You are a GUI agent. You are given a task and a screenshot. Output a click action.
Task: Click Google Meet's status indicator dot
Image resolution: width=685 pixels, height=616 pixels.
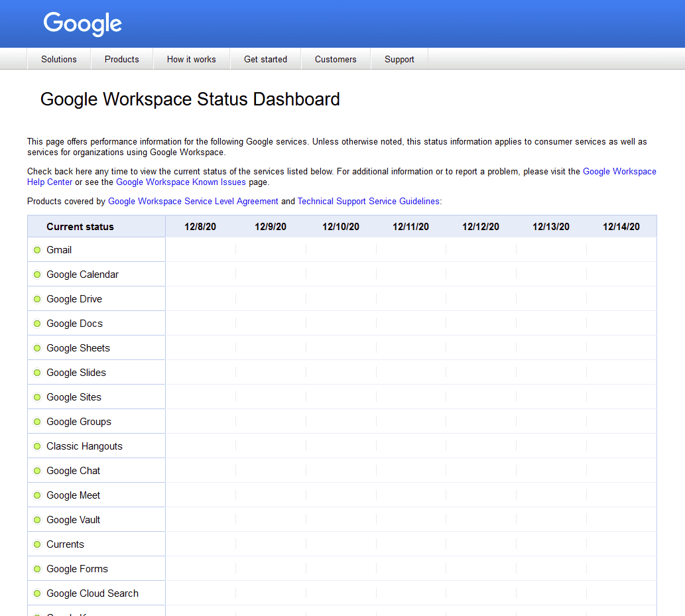pos(37,495)
